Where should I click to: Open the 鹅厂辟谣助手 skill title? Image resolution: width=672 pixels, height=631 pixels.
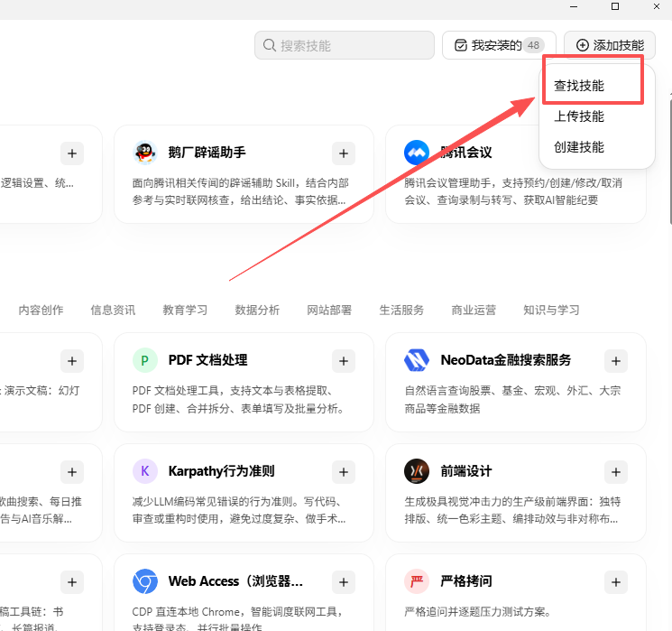click(207, 153)
